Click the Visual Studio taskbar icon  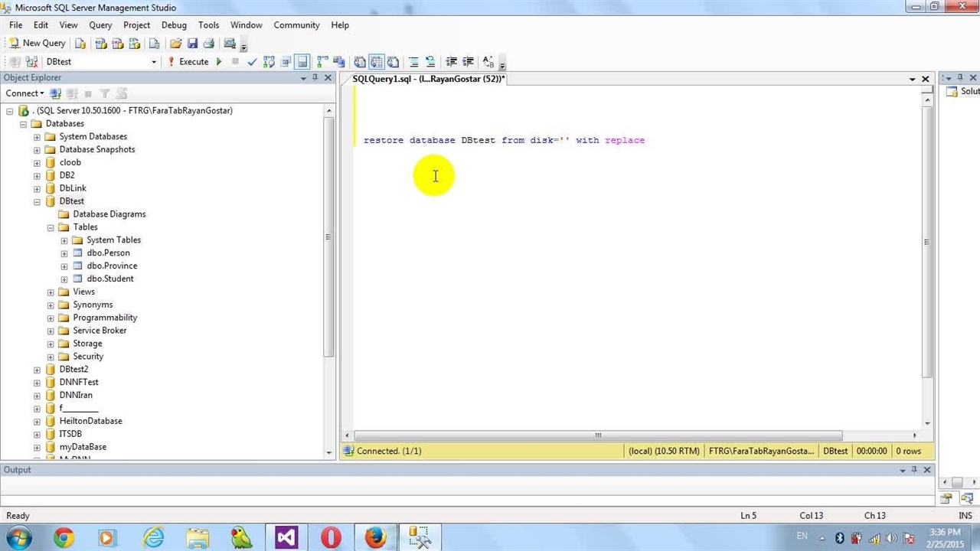pyautogui.click(x=286, y=537)
